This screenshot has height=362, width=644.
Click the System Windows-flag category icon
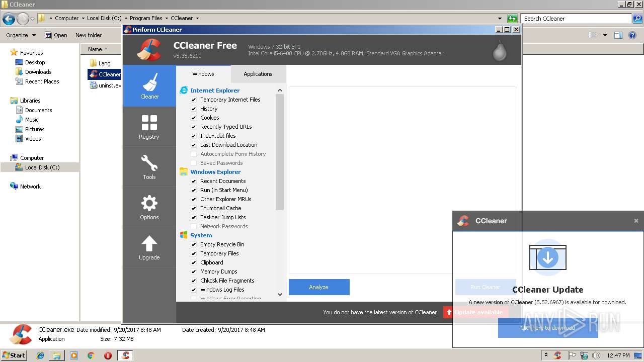[x=184, y=235]
